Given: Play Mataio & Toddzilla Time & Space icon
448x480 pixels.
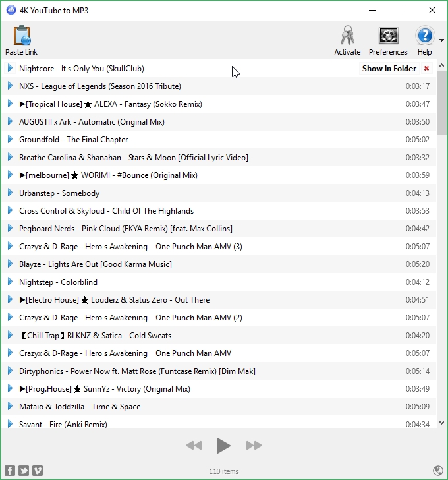Looking at the screenshot, I should click(x=10, y=406).
